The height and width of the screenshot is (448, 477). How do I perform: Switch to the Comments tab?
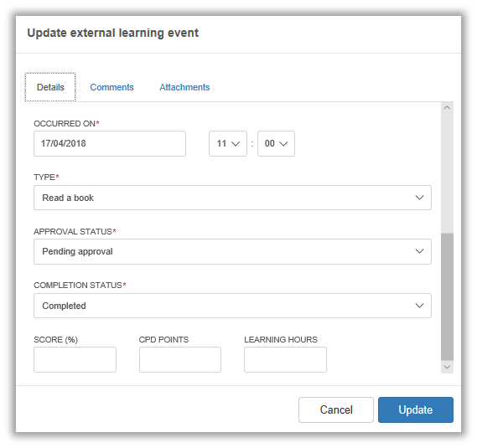tap(112, 87)
